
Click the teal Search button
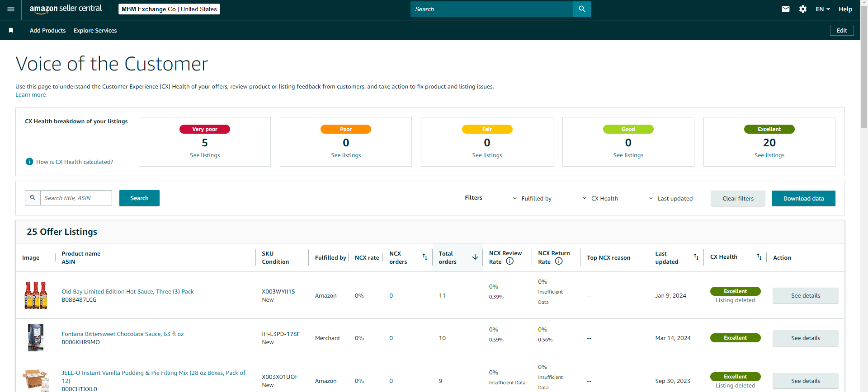click(x=139, y=198)
